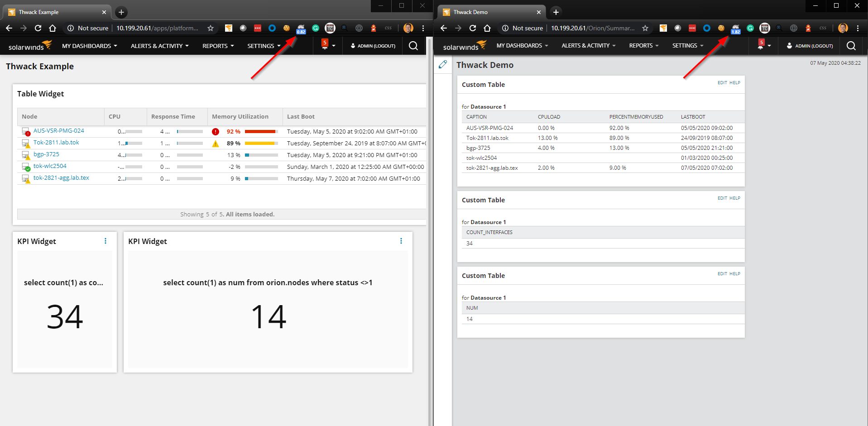Click the 13 % memory utilization bar
The image size is (868, 426).
pos(261,155)
